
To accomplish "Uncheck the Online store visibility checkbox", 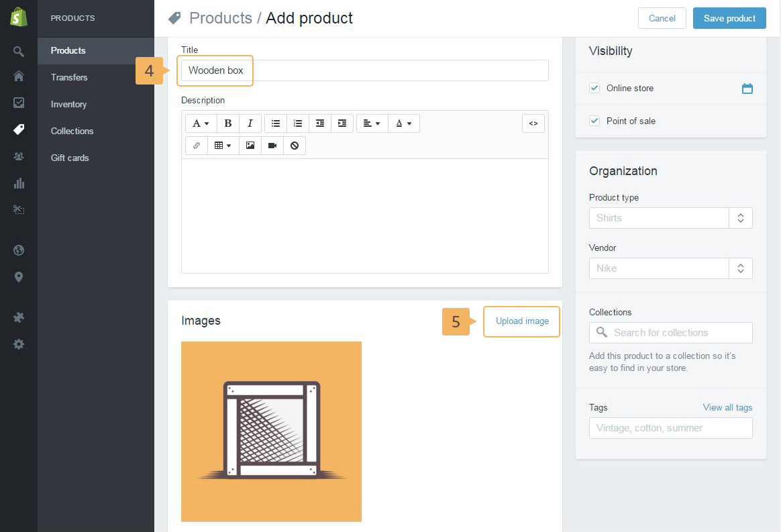I will [x=594, y=88].
